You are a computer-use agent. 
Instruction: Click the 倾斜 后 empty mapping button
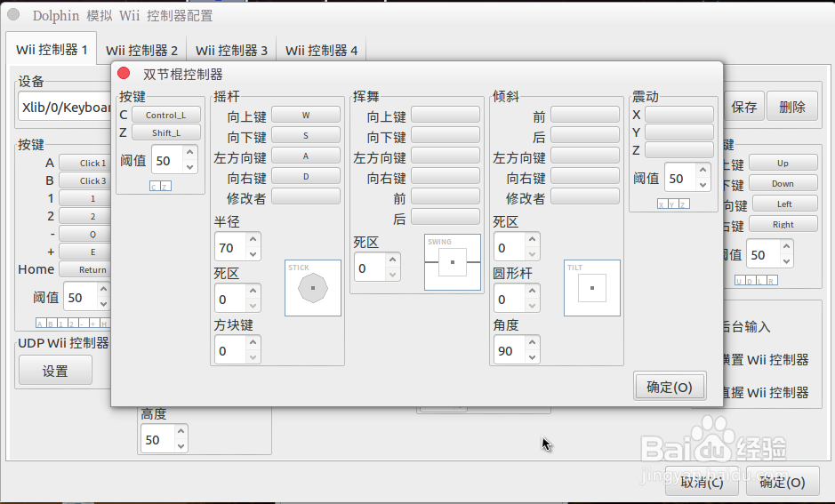click(585, 135)
